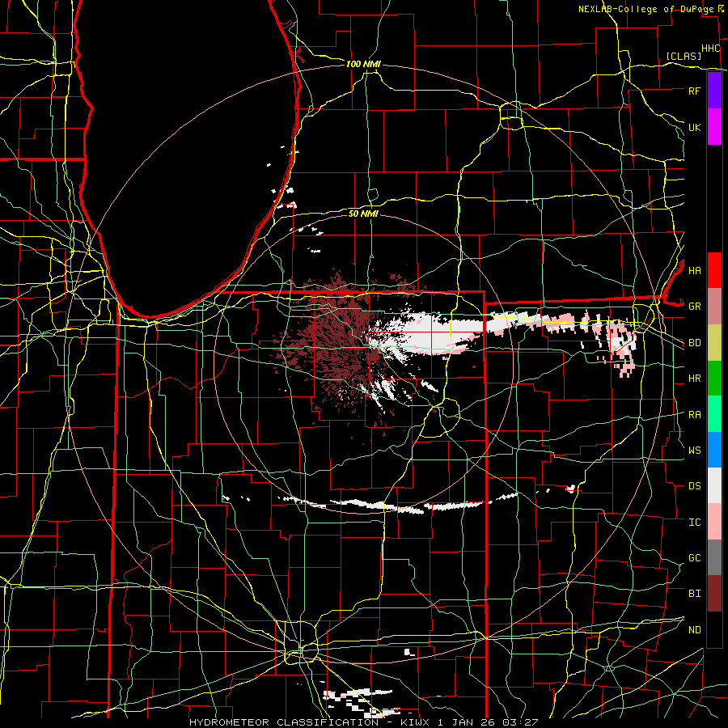This screenshot has width=728, height=728.
Task: Pick the HR green legend swatch
Action: (x=714, y=379)
